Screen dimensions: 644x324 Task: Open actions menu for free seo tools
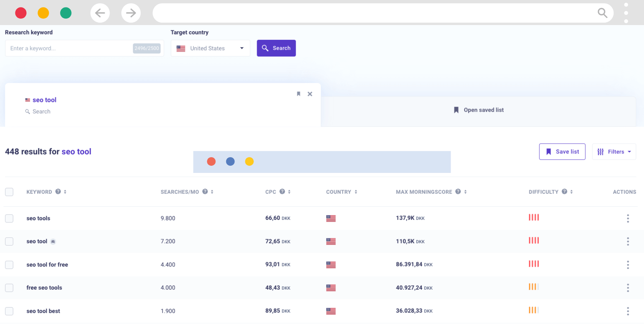[x=628, y=288]
